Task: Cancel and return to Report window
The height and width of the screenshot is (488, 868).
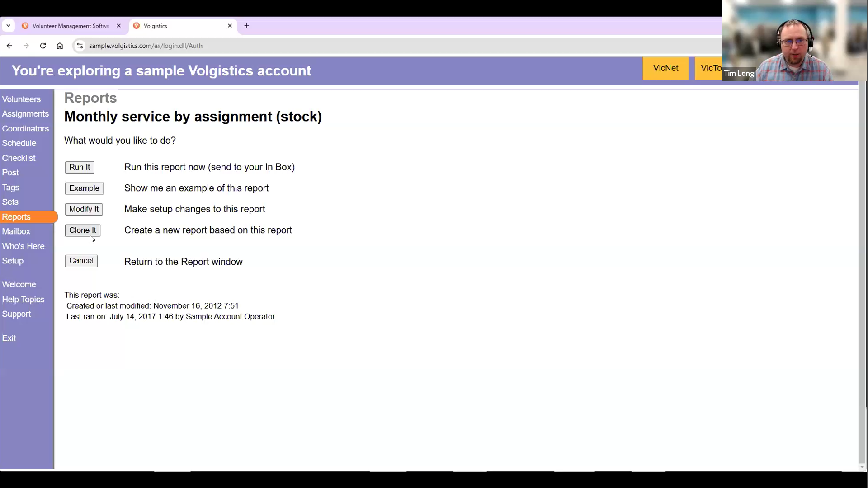Action: click(x=81, y=261)
